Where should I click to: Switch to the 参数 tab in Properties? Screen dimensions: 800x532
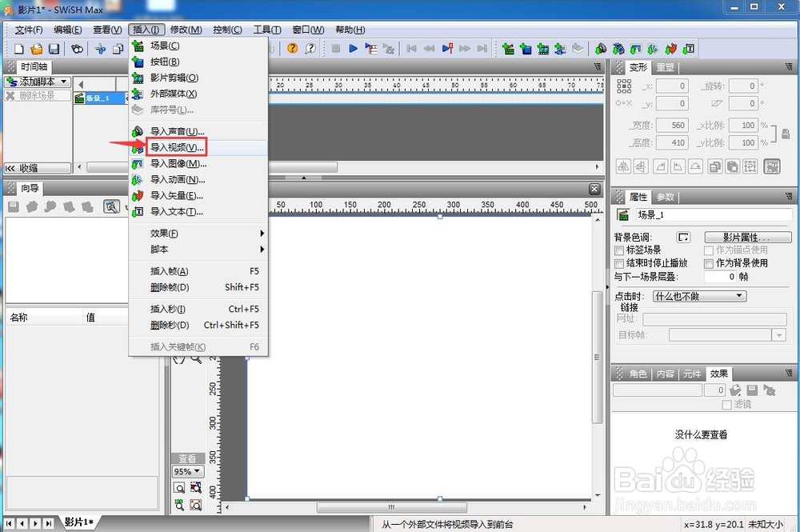666,196
